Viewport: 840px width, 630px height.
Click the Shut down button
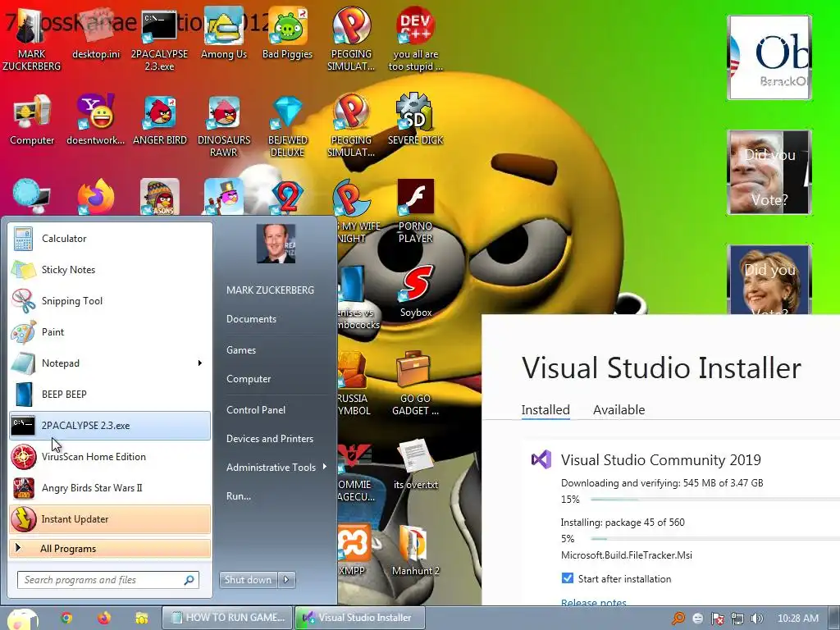click(248, 580)
